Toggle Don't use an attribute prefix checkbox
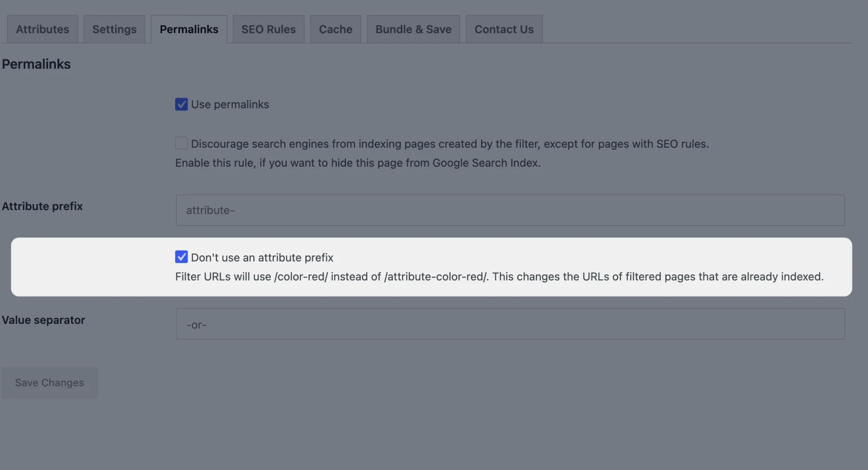868x470 pixels. tap(181, 257)
